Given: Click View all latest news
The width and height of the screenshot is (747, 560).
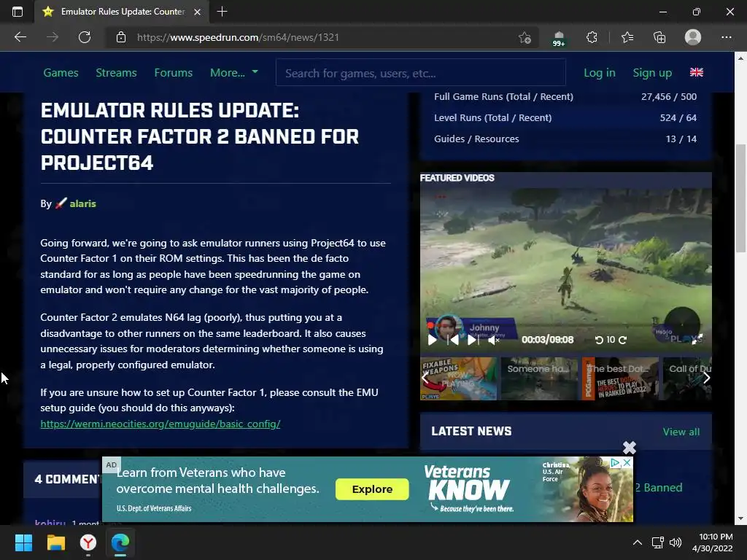Looking at the screenshot, I should coord(681,432).
